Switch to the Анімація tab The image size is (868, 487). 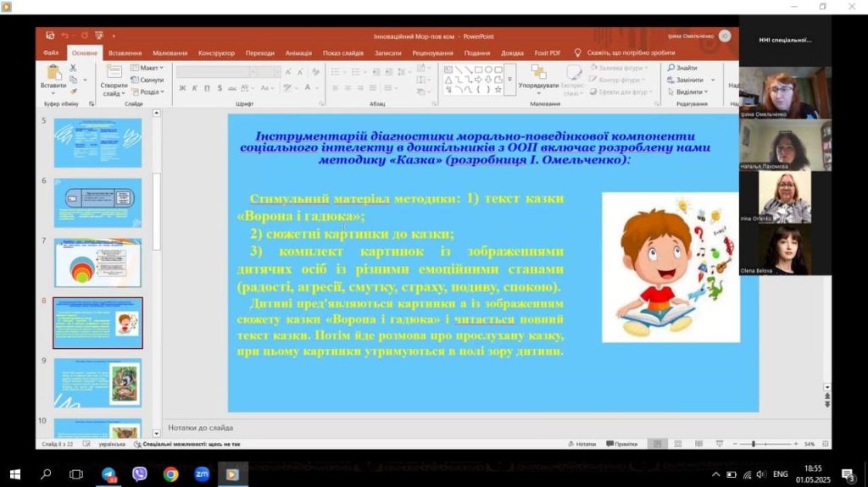(x=299, y=53)
